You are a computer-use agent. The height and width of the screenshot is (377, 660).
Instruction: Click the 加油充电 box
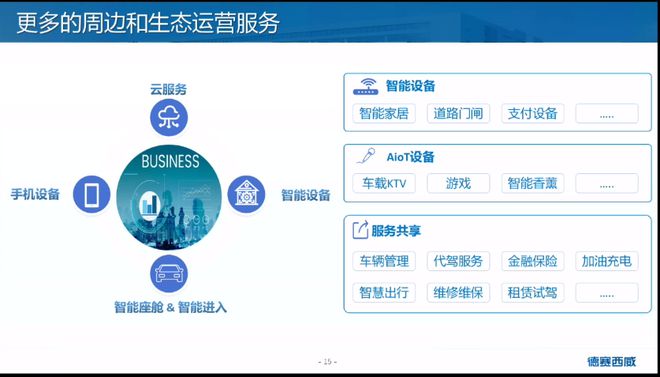coord(607,261)
